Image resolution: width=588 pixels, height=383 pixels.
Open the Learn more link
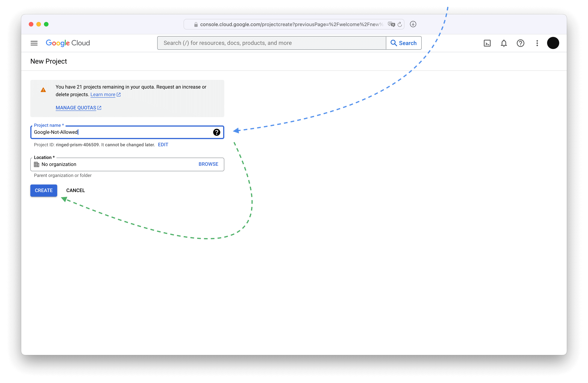coord(103,94)
